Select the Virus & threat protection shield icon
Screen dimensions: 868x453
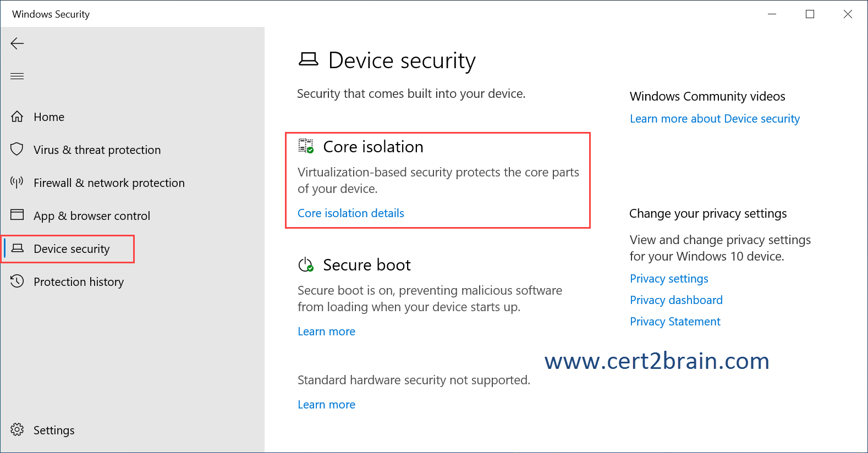17,150
